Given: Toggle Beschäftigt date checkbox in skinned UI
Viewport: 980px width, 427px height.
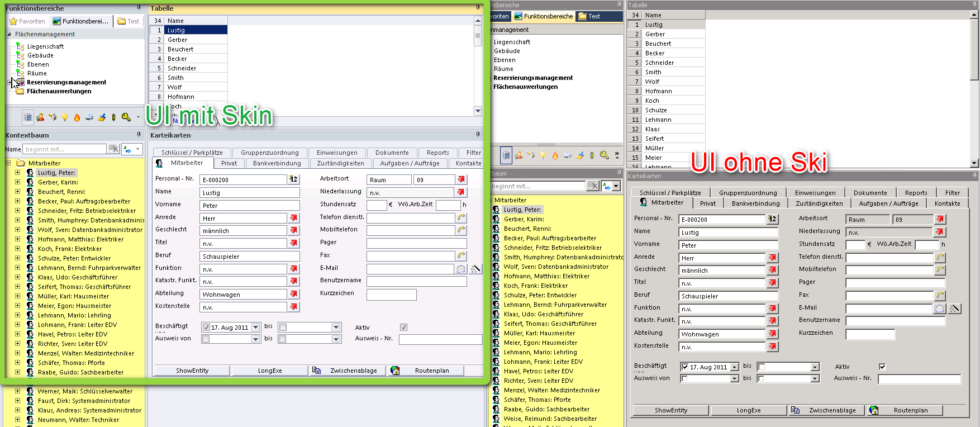Looking at the screenshot, I should pos(206,328).
